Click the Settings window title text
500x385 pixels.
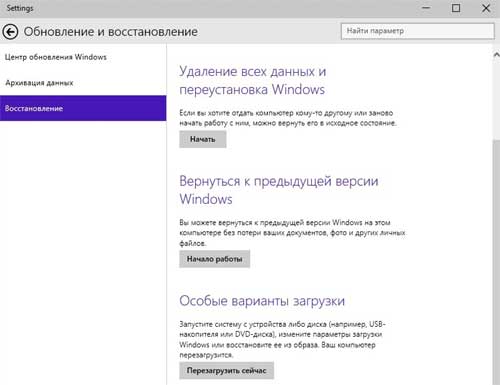click(x=20, y=8)
